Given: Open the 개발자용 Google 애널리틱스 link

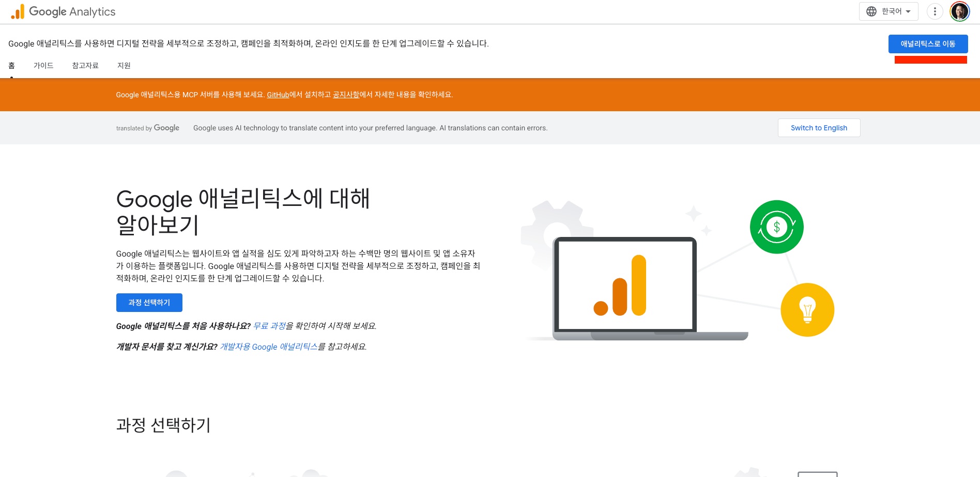Looking at the screenshot, I should tap(269, 347).
